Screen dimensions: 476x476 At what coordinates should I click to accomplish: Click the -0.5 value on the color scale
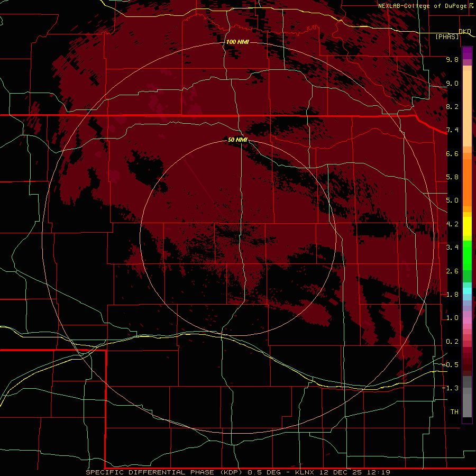pos(451,364)
